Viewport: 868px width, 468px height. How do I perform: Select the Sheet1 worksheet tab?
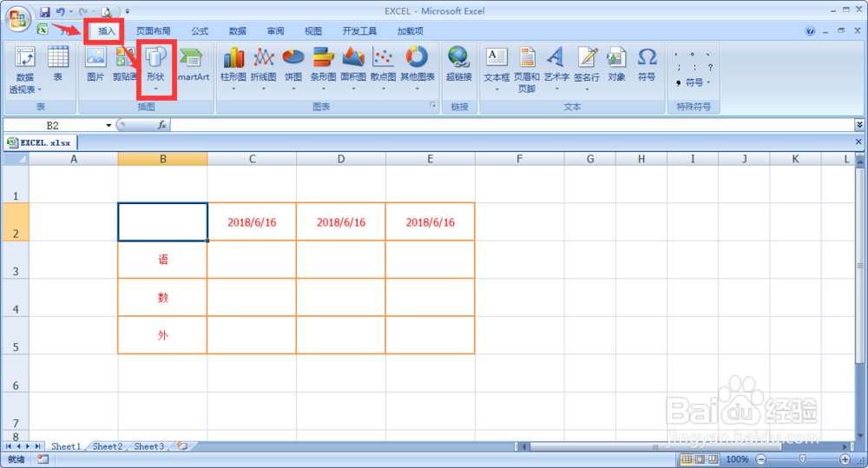pyautogui.click(x=66, y=446)
